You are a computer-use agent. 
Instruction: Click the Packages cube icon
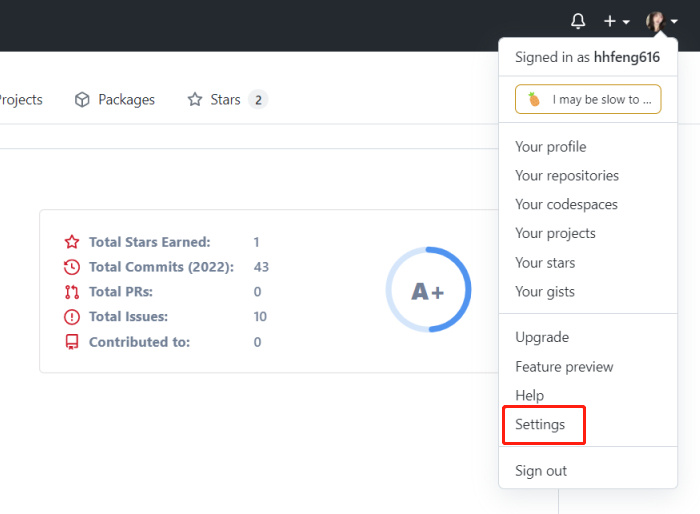83,100
